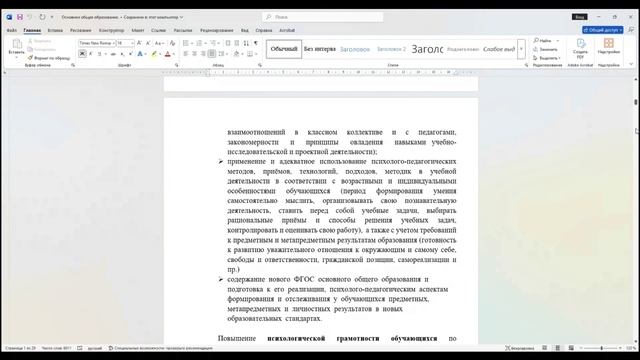640x360 pixels.
Task: Apply the yellow text highlight color
Action: point(154,54)
